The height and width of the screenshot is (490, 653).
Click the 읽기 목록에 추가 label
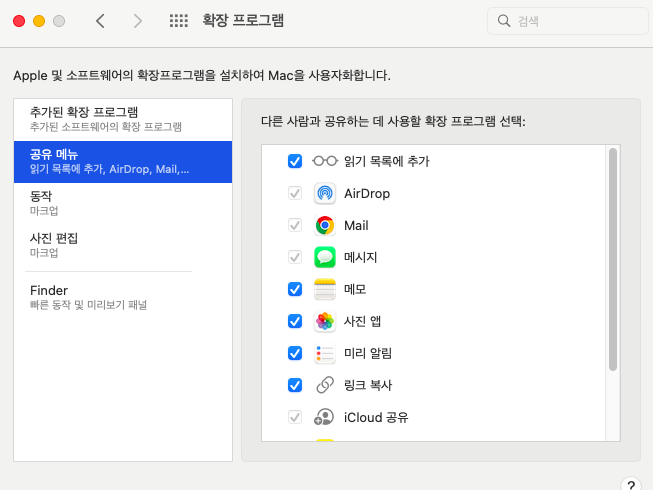386,161
